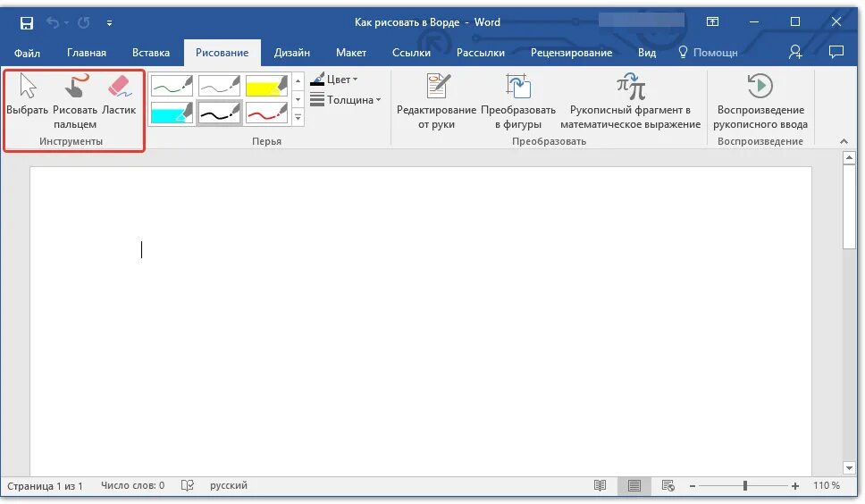
Task: Click Преобразовать в фигуры button
Action: (518, 102)
